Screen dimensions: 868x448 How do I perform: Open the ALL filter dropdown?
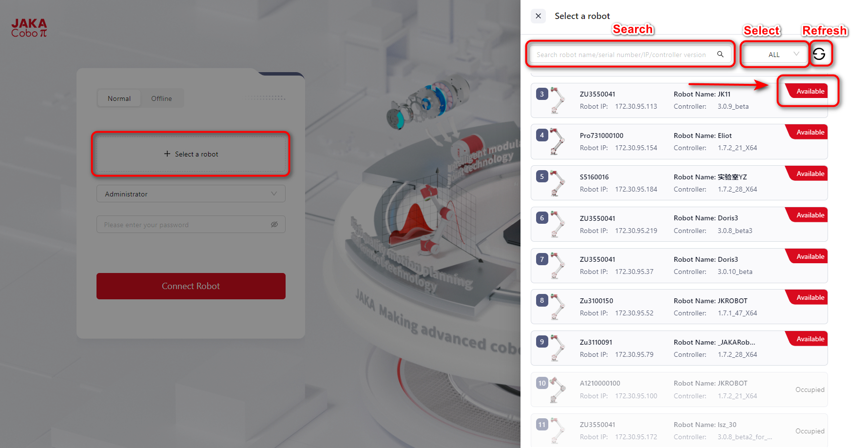point(775,54)
